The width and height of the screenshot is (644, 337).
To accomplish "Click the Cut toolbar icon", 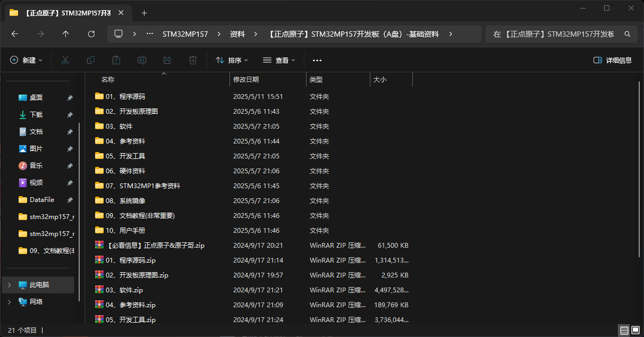I will (x=65, y=60).
